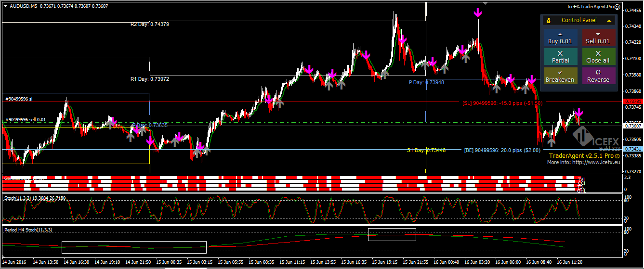
Task: Click the Buy 0.01 button
Action: pyautogui.click(x=560, y=38)
